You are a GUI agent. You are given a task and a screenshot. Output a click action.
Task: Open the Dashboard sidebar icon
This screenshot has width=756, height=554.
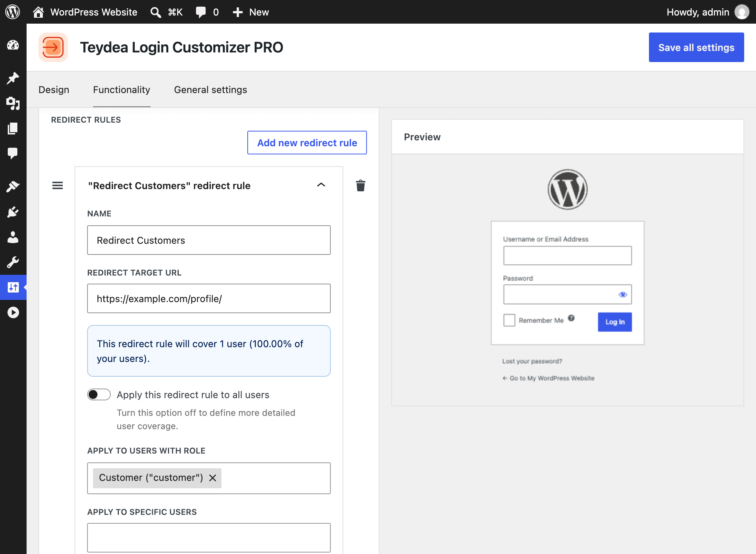point(13,45)
